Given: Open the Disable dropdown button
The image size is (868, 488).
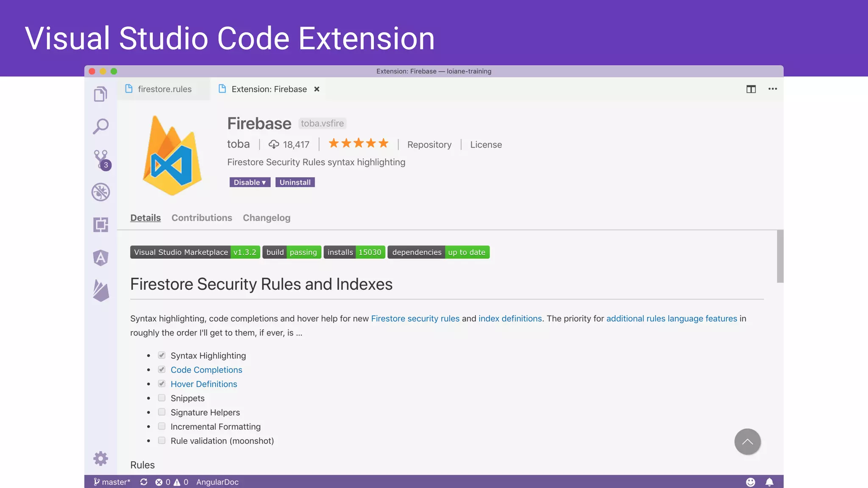Looking at the screenshot, I should (x=250, y=182).
